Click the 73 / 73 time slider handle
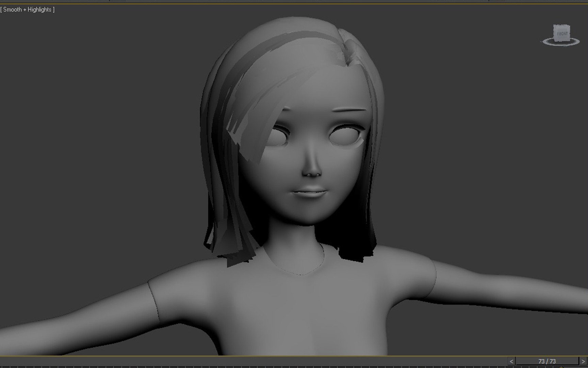This screenshot has width=588, height=368. click(x=547, y=361)
